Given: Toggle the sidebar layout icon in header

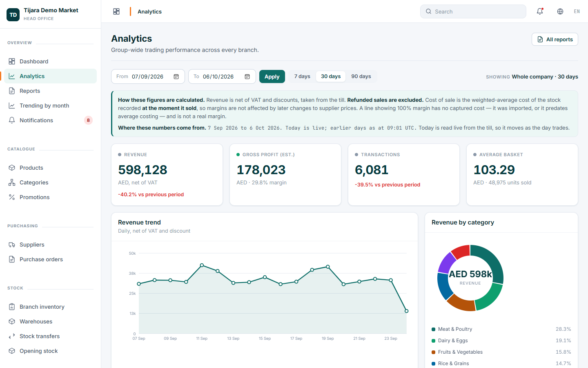Looking at the screenshot, I should pyautogui.click(x=116, y=11).
